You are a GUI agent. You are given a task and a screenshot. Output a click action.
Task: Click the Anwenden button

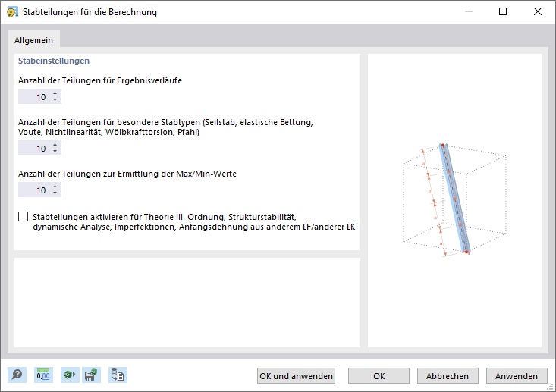tap(517, 375)
